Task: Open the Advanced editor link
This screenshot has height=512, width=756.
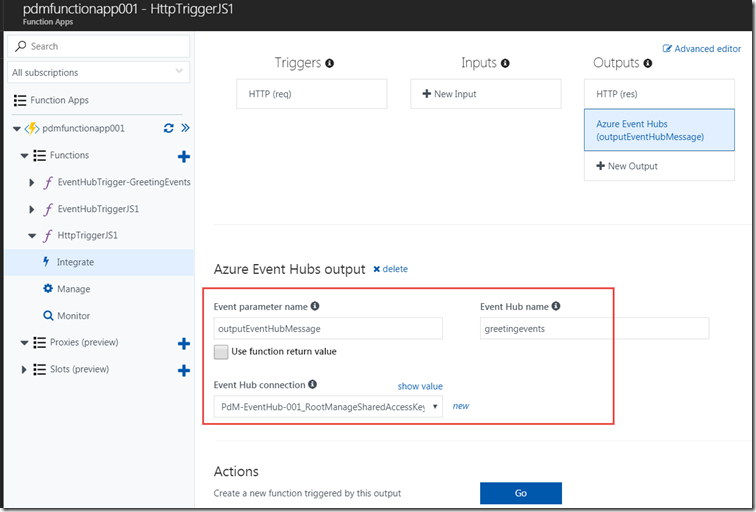Action: (702, 48)
